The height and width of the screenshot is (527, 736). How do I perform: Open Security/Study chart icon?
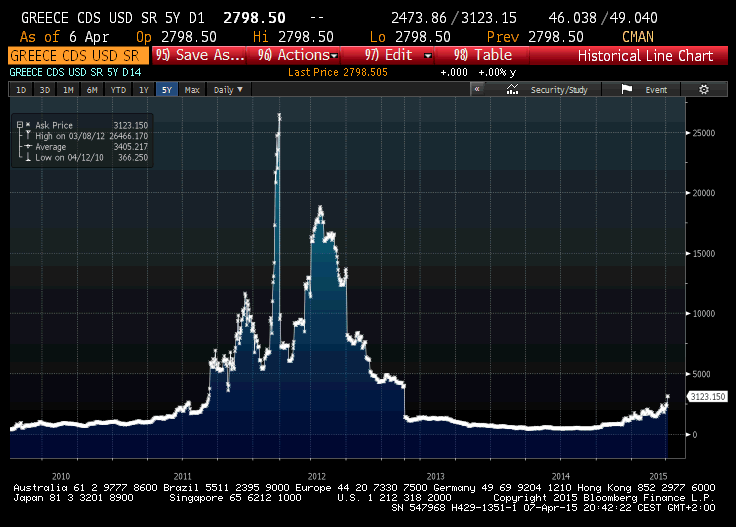pyautogui.click(x=512, y=89)
